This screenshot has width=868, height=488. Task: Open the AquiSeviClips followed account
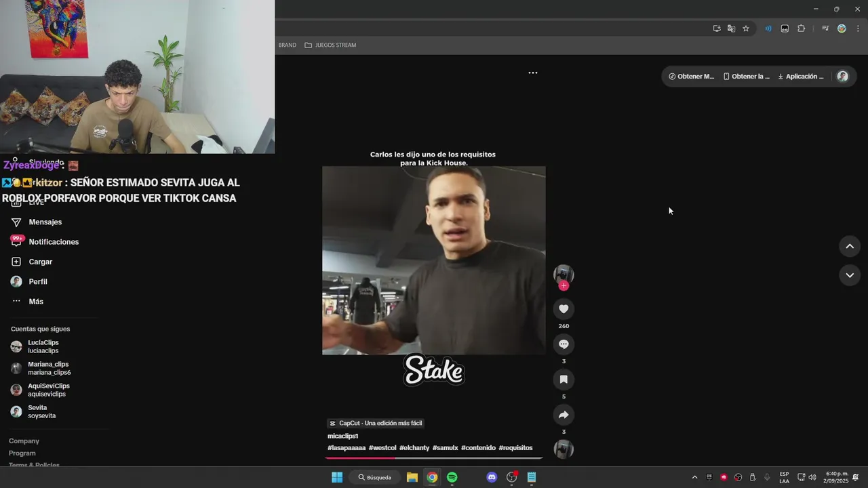[x=49, y=390]
